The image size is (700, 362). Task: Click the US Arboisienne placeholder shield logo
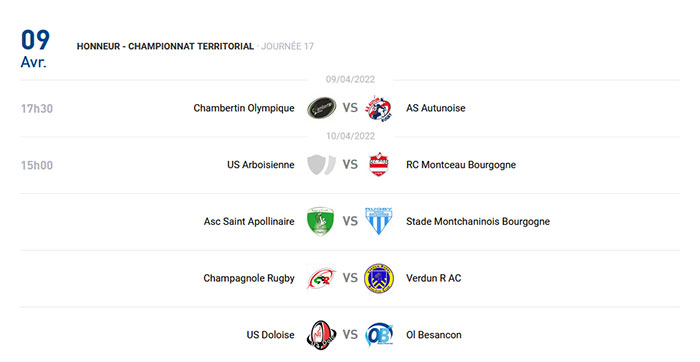(321, 165)
